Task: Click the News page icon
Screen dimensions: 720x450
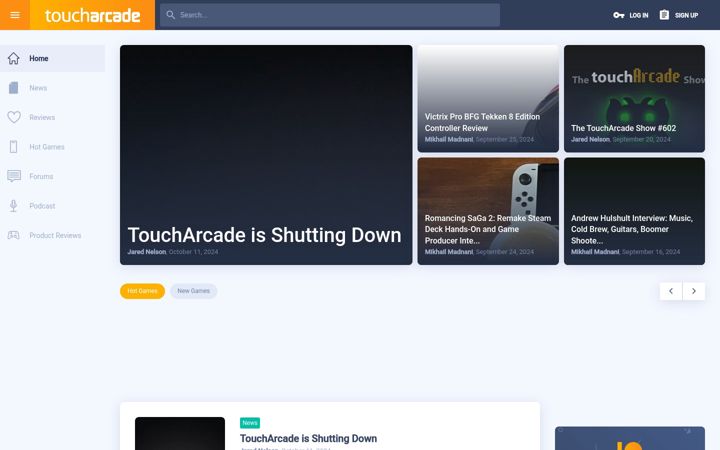Action: (14, 88)
